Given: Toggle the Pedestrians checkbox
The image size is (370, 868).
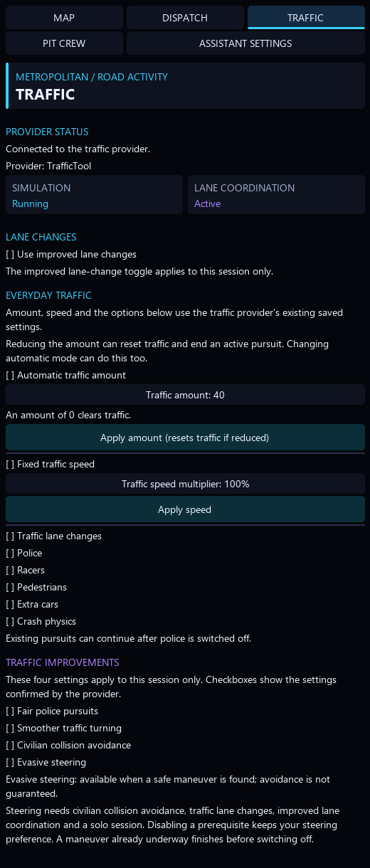Looking at the screenshot, I should (36, 587).
